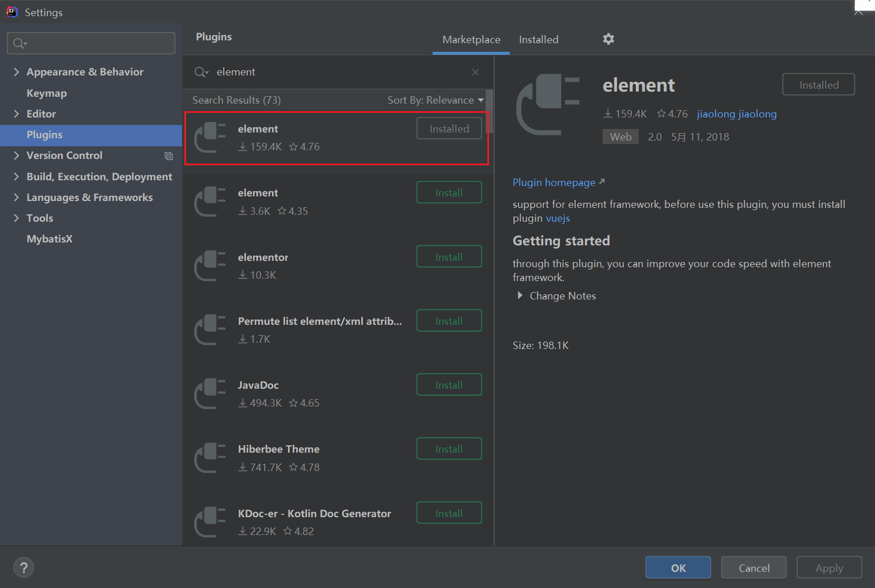Click the plugin results list scrollbar

(490, 112)
